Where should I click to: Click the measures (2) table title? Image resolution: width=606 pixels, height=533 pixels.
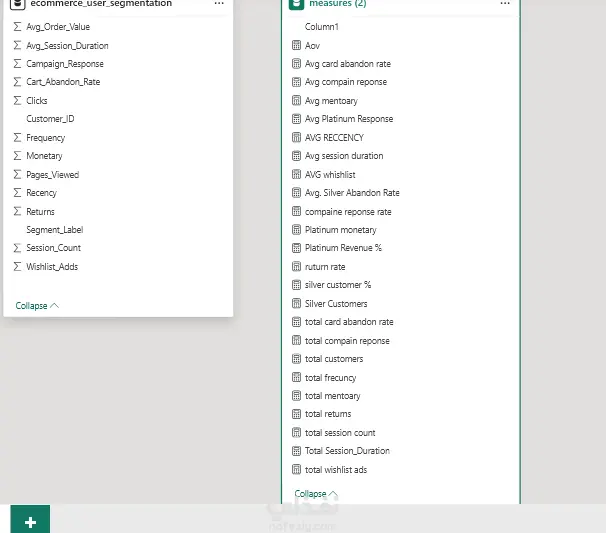click(x=338, y=3)
